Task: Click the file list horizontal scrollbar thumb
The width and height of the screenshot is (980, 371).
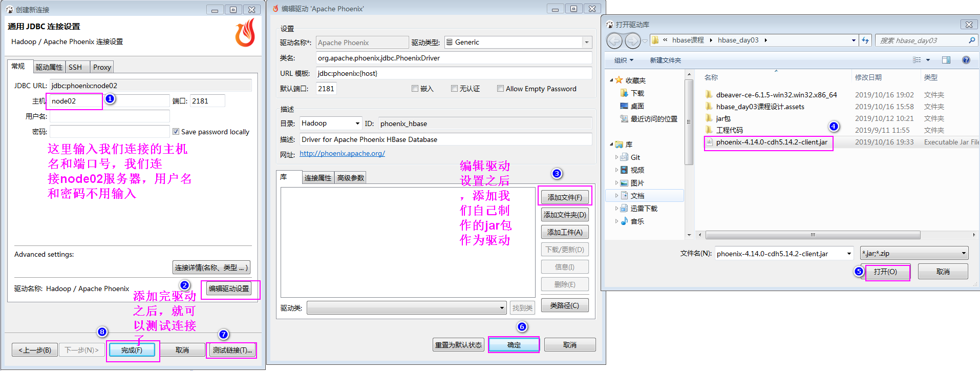Action: click(813, 235)
